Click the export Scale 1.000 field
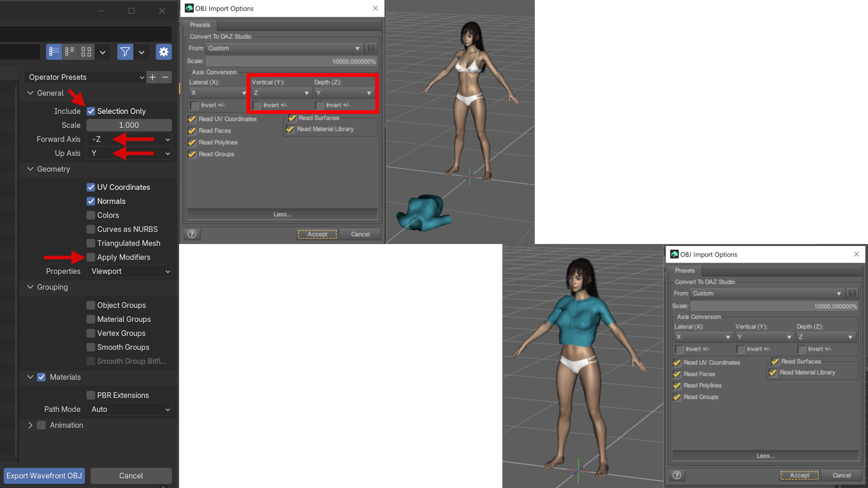Screen dimensions: 868x488 (x=129, y=125)
